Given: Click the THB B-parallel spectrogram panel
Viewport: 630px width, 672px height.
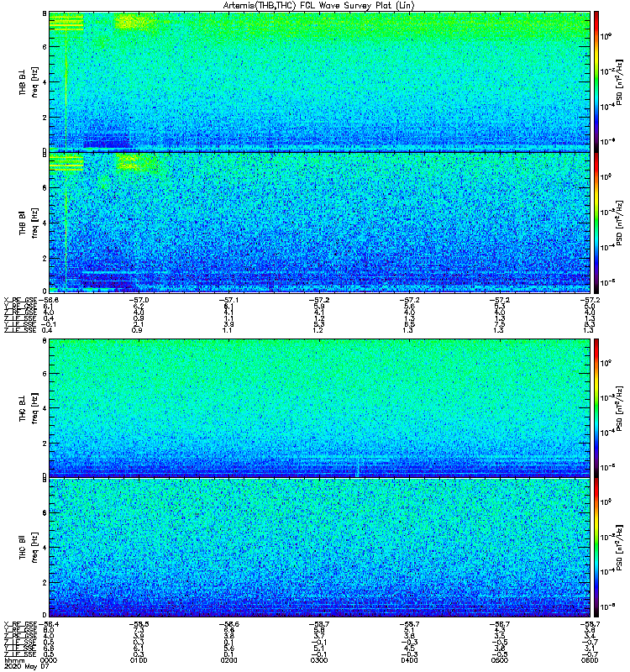Looking at the screenshot, I should coord(320,223).
